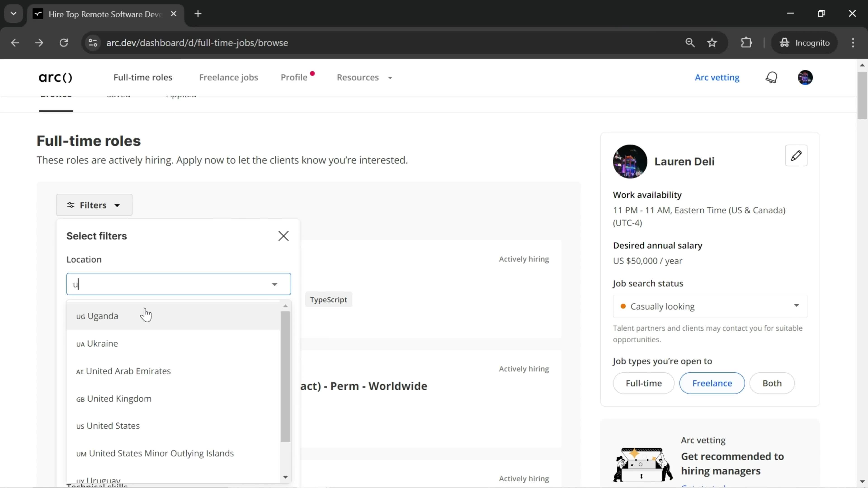Screen dimensions: 868x488
Task: Open the site information icon in address bar
Action: [x=93, y=43]
